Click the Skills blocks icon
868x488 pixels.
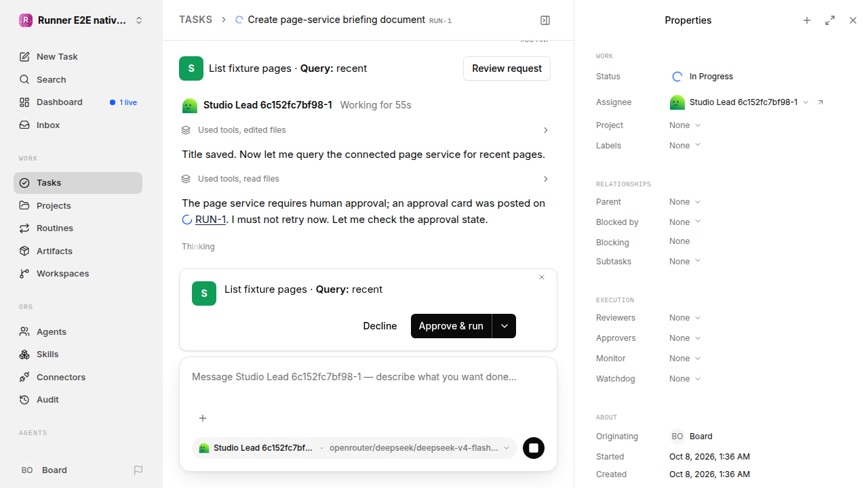tap(24, 354)
